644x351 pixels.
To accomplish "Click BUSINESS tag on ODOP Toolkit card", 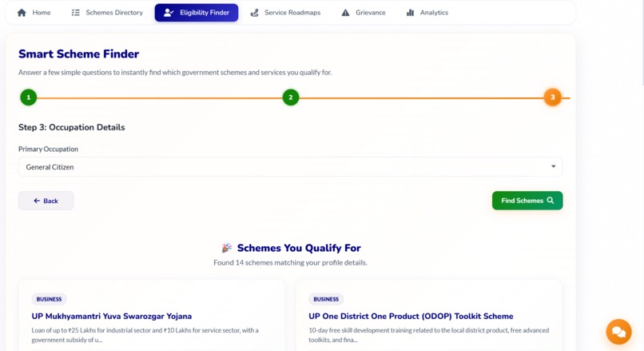I will point(326,299).
